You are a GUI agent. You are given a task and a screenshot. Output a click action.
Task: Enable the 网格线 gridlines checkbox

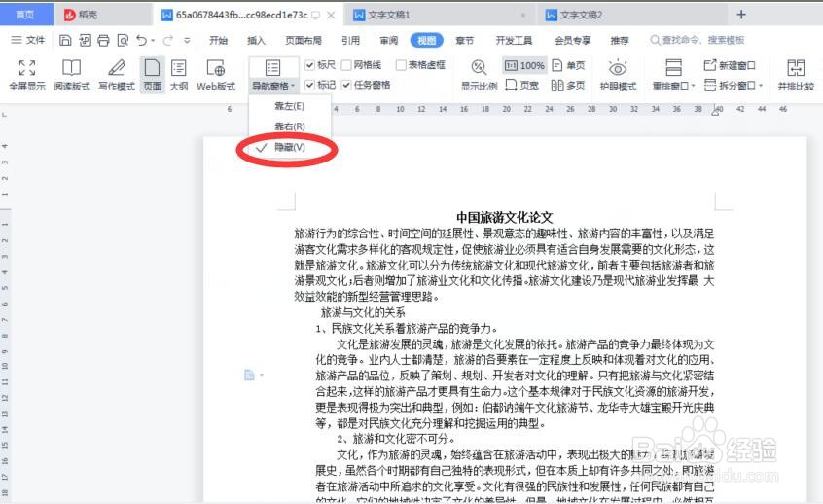[346, 65]
